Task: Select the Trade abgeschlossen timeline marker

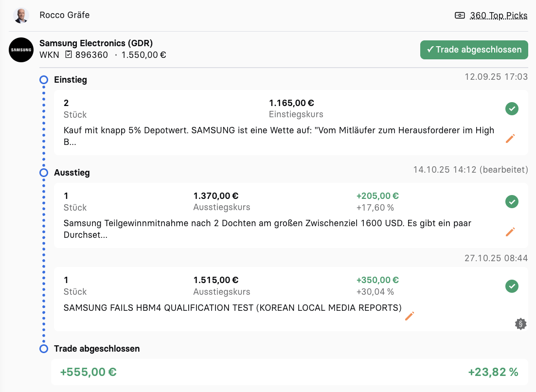Action: pos(44,349)
